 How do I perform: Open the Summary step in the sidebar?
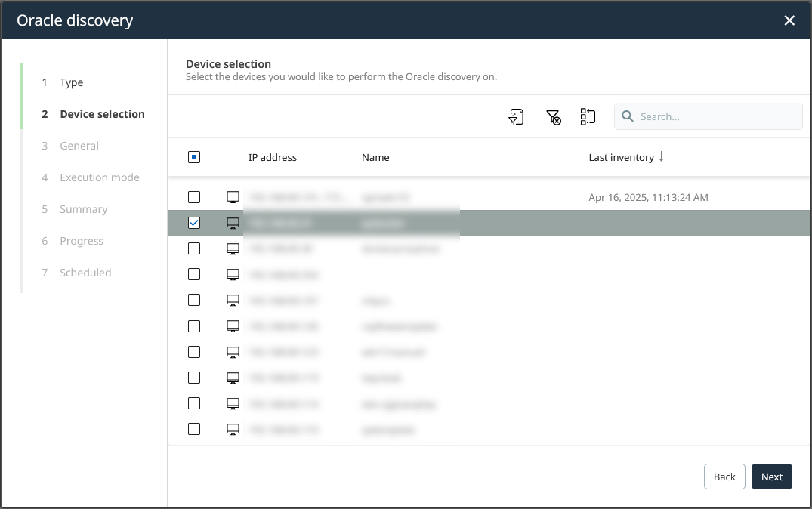tap(83, 209)
